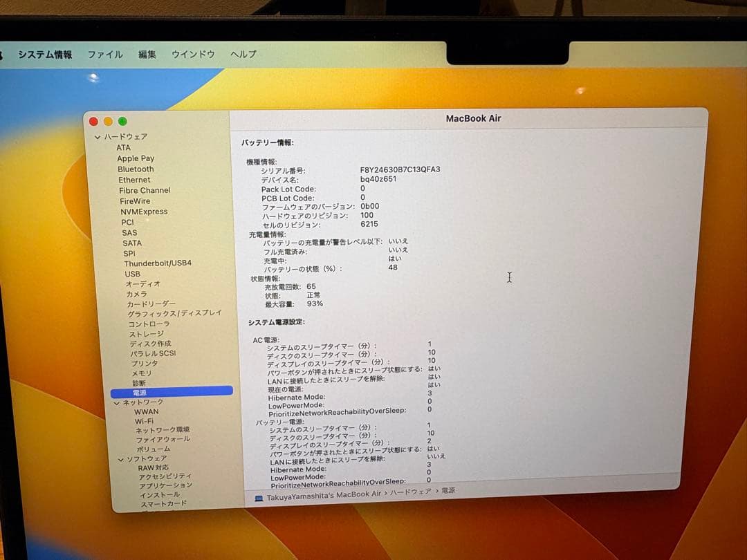This screenshot has height=560, width=747.
Task: Select ネットワーク環境 in the sidebar
Action: coord(163,430)
